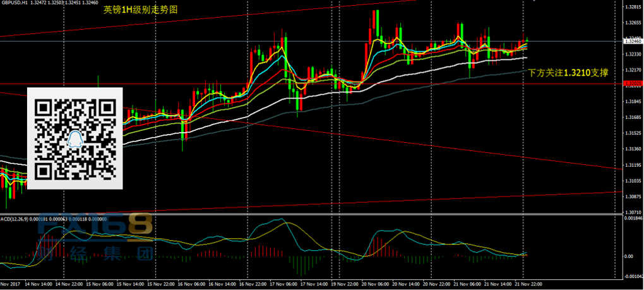Click the red support price tag on axis
Image resolution: width=644 pixels, height=290 pixels.
click(x=632, y=83)
